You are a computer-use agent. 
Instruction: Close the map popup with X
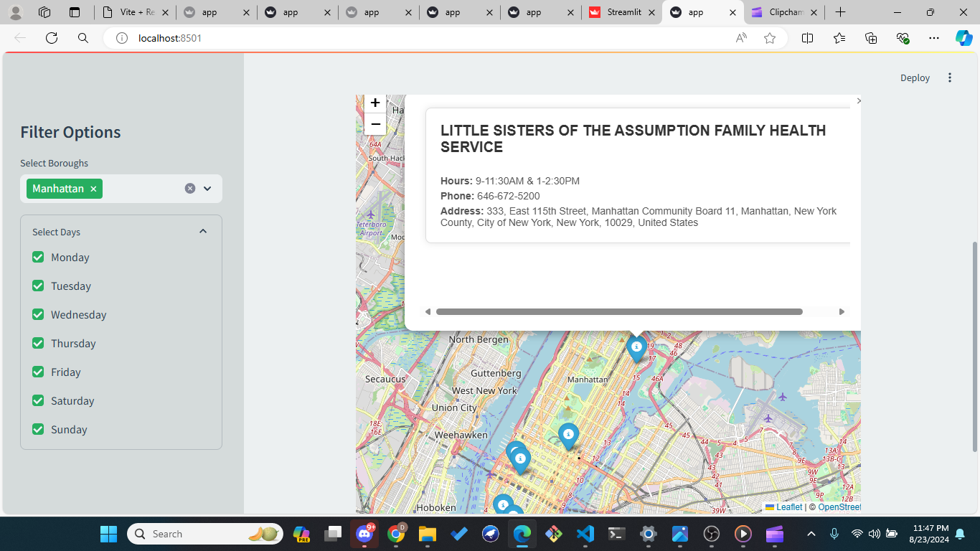[859, 101]
